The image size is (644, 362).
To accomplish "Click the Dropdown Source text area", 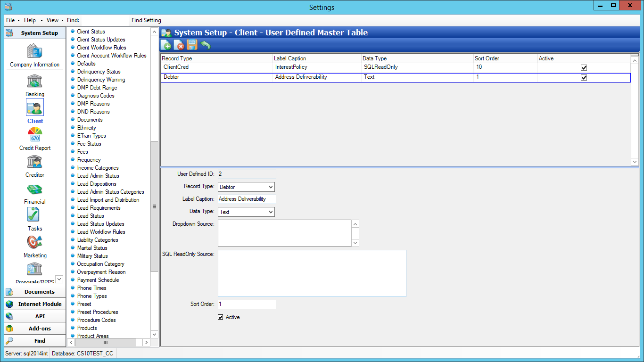I will click(x=285, y=233).
